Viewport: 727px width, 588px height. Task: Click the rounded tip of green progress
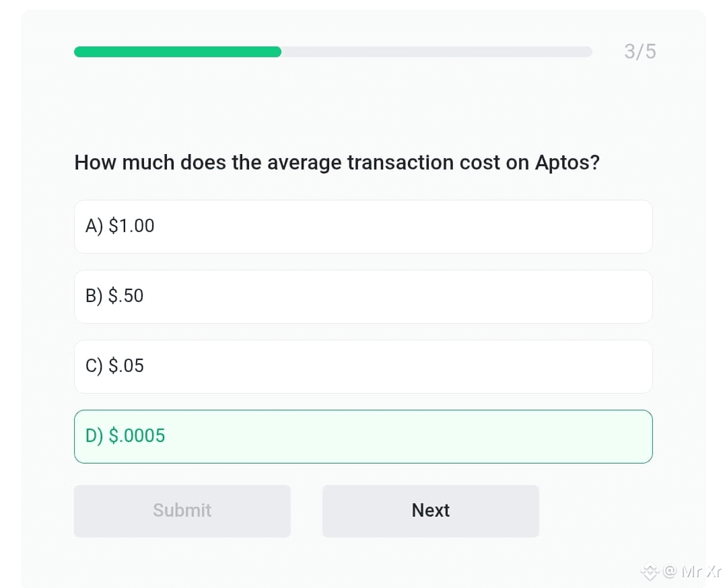pos(277,52)
